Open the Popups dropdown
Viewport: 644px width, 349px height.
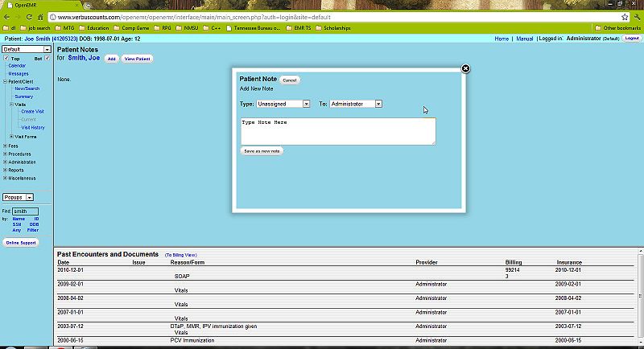(18, 197)
